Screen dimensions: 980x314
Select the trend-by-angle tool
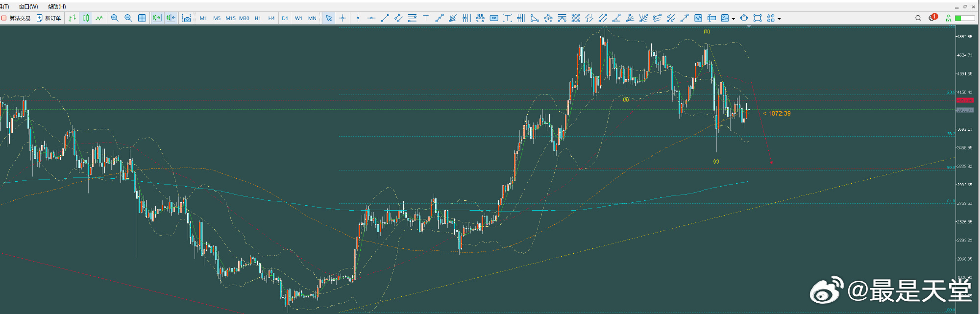(x=616, y=18)
